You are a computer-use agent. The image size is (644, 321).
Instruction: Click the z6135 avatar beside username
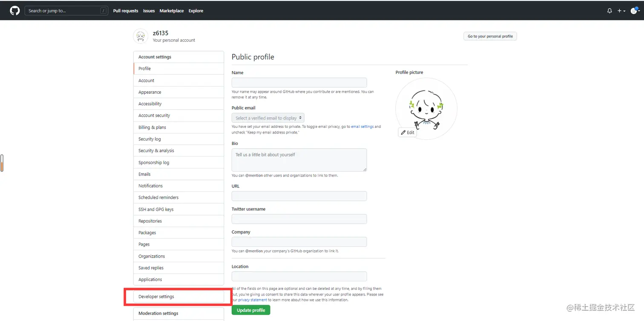pyautogui.click(x=141, y=36)
